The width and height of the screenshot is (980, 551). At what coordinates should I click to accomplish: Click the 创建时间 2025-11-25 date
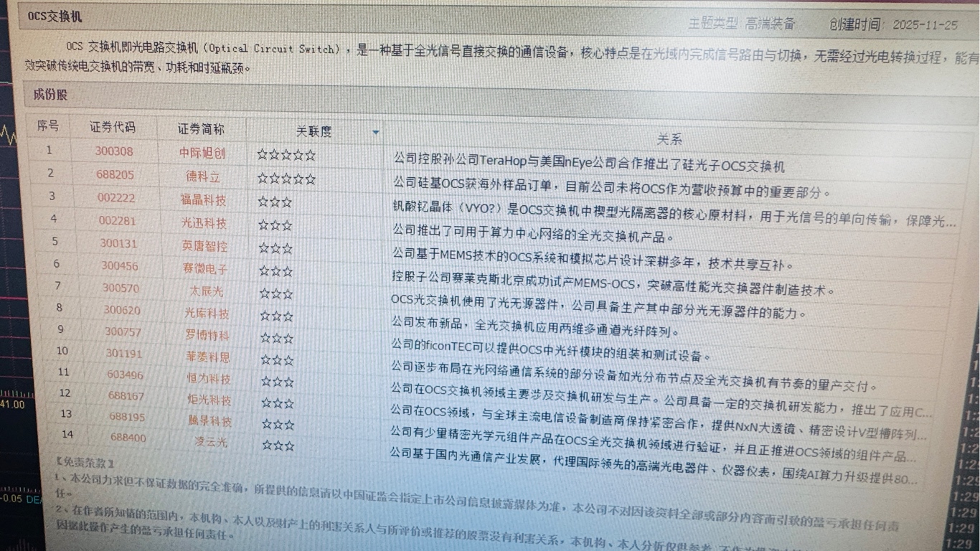(x=893, y=25)
